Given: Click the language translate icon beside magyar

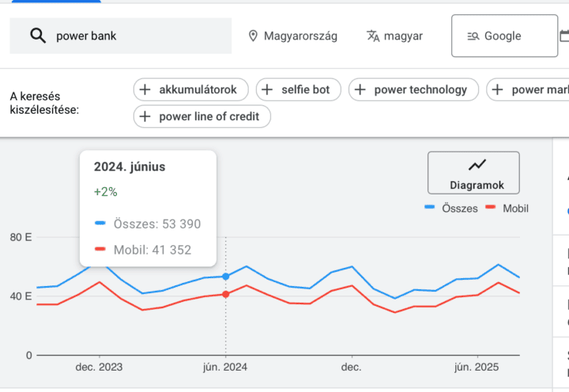Looking at the screenshot, I should pyautogui.click(x=374, y=36).
